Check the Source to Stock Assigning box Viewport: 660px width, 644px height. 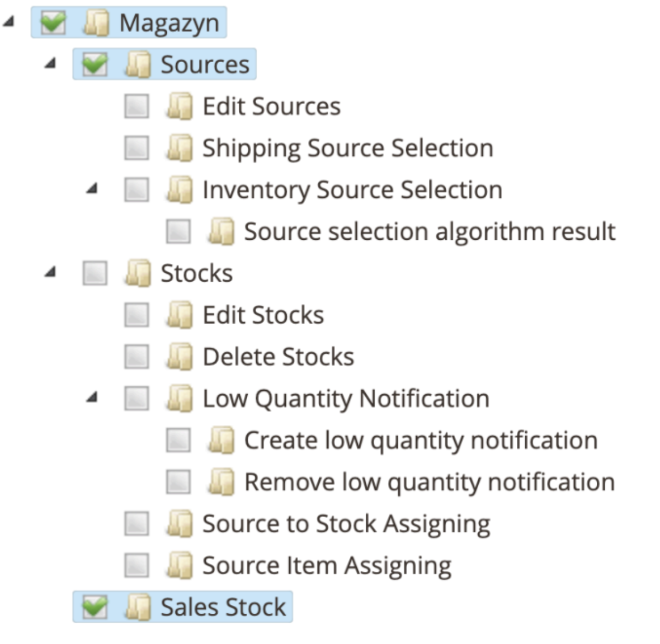(136, 524)
